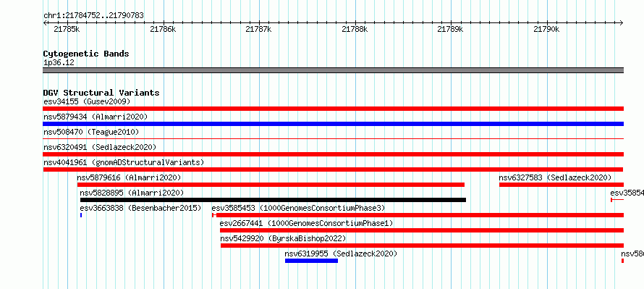Click esv2667441 (1000GenomesConsortiumPhase1) label
Screen dimensions: 644x289
click(306, 223)
